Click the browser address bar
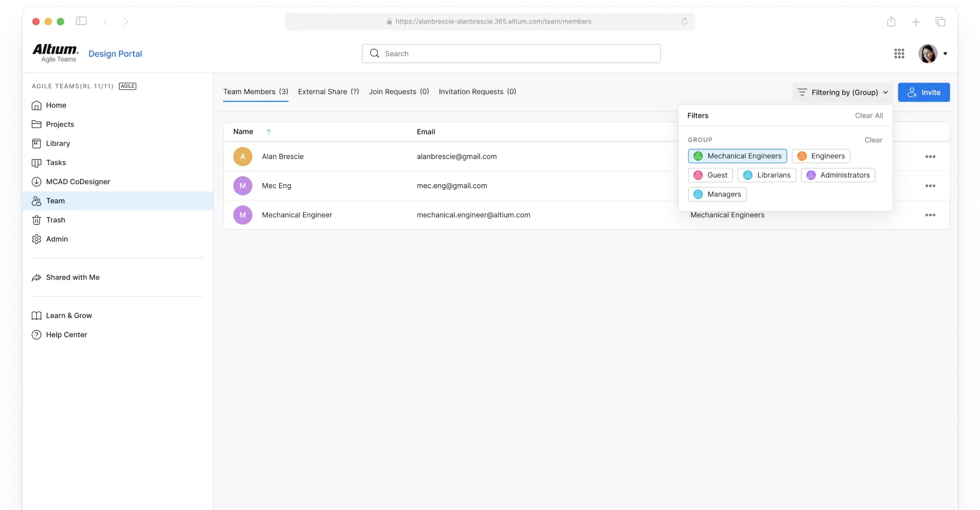980x510 pixels. point(490,21)
